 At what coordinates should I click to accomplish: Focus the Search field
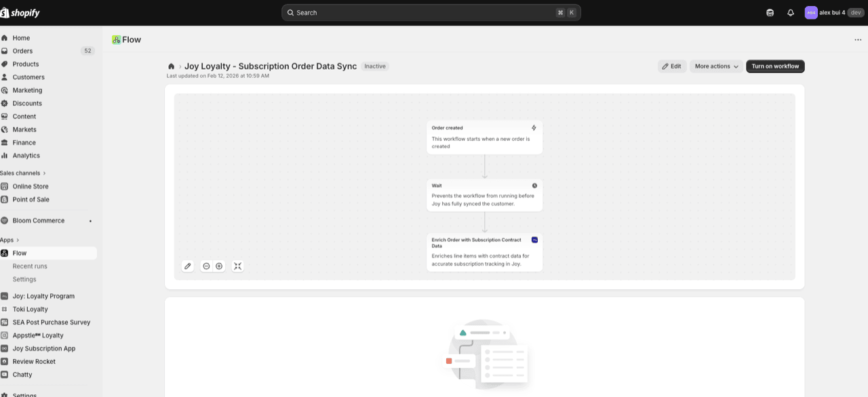pos(431,13)
